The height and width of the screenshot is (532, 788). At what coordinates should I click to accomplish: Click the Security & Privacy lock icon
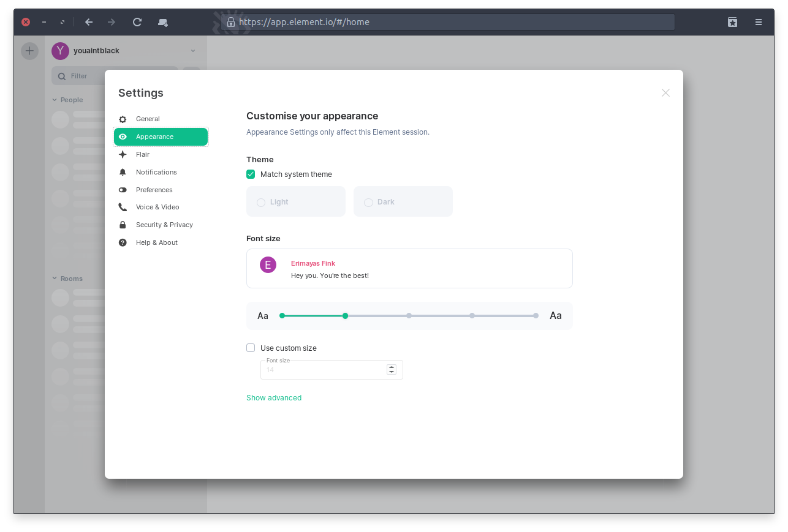pos(123,225)
